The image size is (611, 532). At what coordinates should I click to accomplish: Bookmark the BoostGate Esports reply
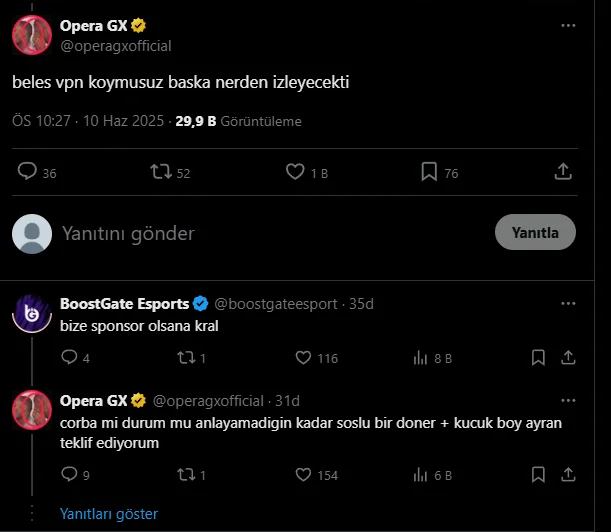[539, 357]
